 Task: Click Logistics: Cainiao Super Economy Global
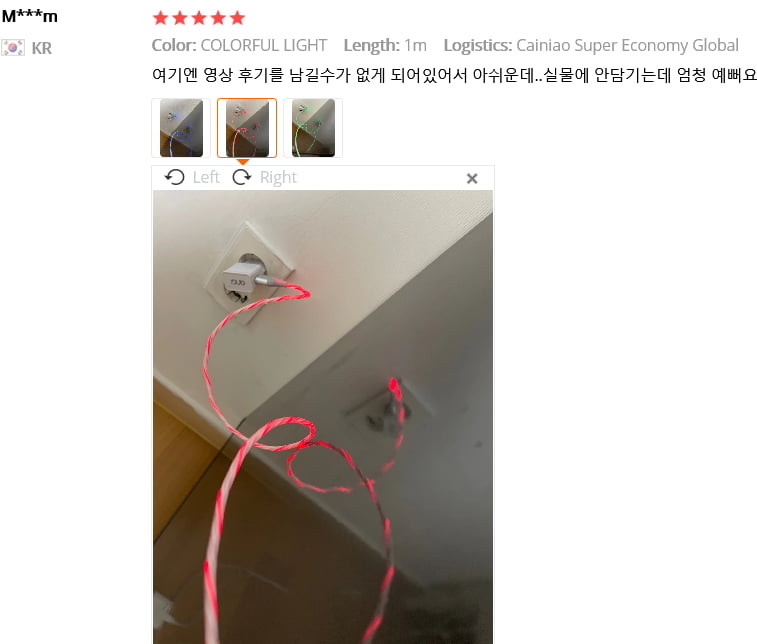pos(591,45)
